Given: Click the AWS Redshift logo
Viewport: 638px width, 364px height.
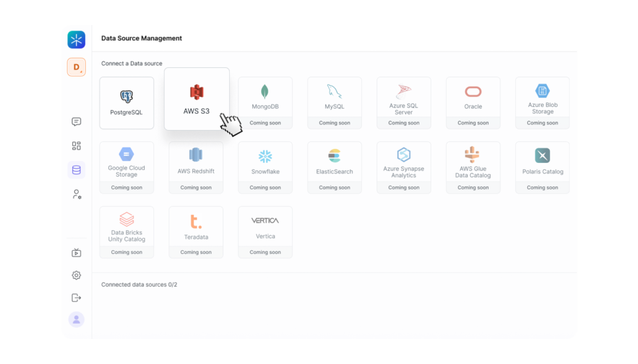Looking at the screenshot, I should [196, 155].
